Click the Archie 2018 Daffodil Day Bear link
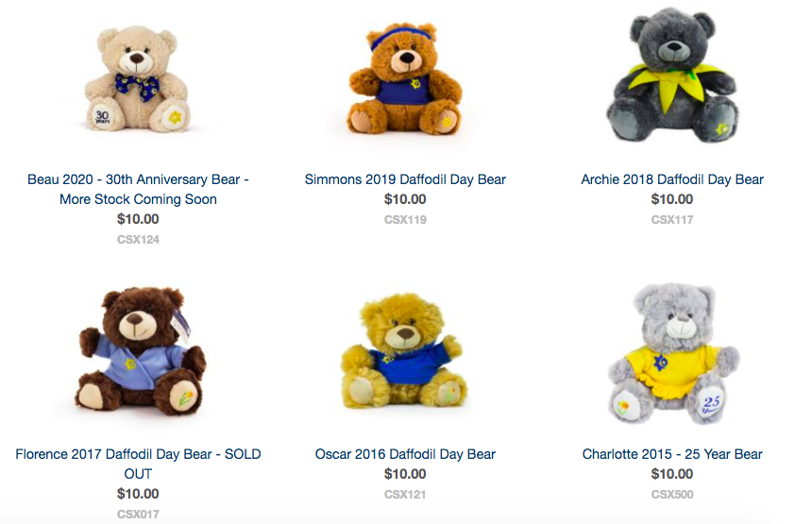This screenshot has width=812, height=524. click(672, 179)
